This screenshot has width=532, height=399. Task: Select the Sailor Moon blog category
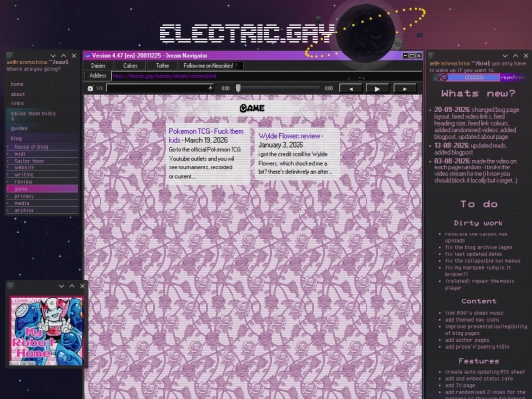[x=41, y=161]
